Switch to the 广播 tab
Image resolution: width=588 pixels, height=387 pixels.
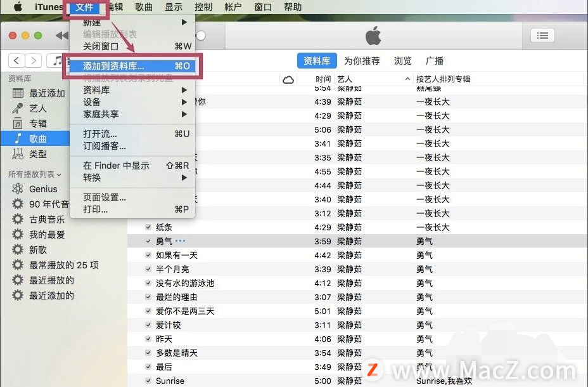tap(435, 61)
